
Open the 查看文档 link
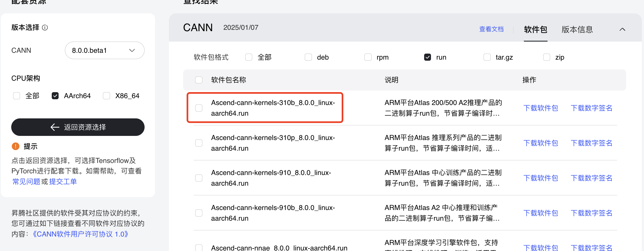491,29
